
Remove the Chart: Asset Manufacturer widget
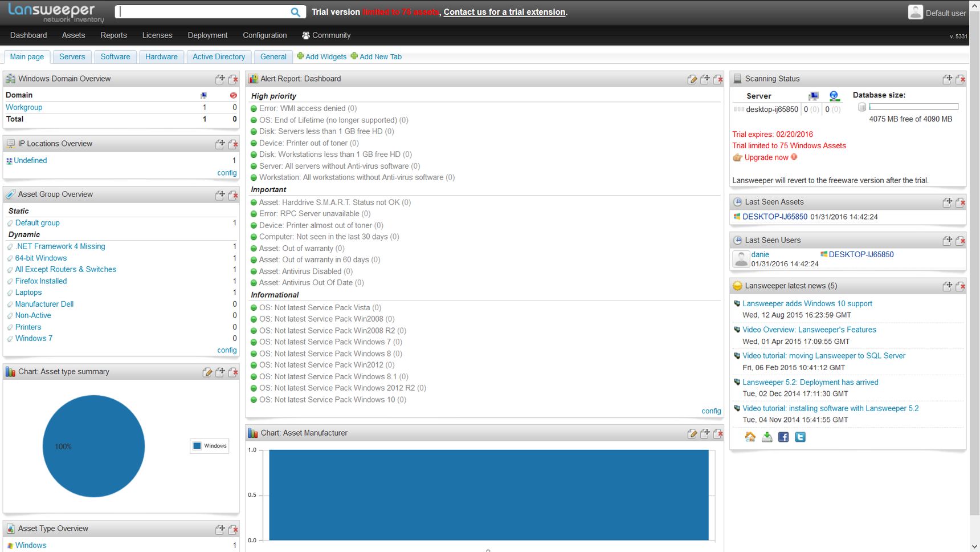point(718,433)
